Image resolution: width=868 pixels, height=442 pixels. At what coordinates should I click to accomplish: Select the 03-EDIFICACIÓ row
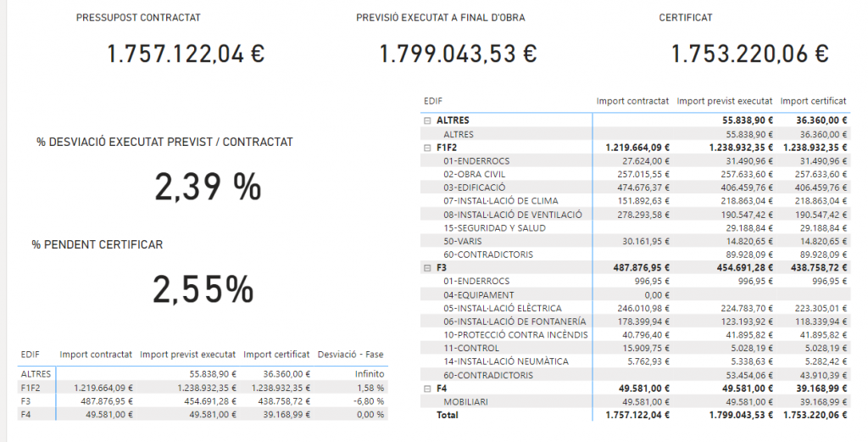474,187
